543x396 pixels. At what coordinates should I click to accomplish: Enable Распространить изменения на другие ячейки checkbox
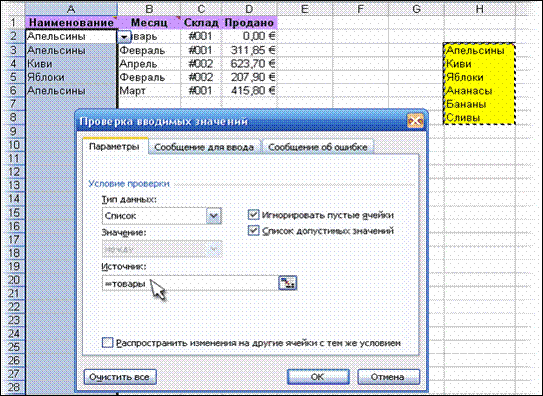tap(107, 343)
